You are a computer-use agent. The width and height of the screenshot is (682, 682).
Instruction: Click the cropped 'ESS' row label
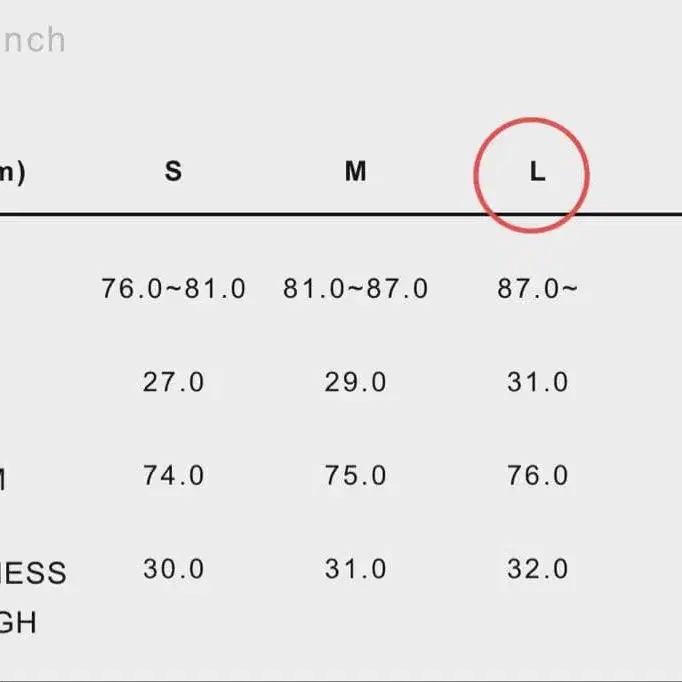tap(33, 574)
